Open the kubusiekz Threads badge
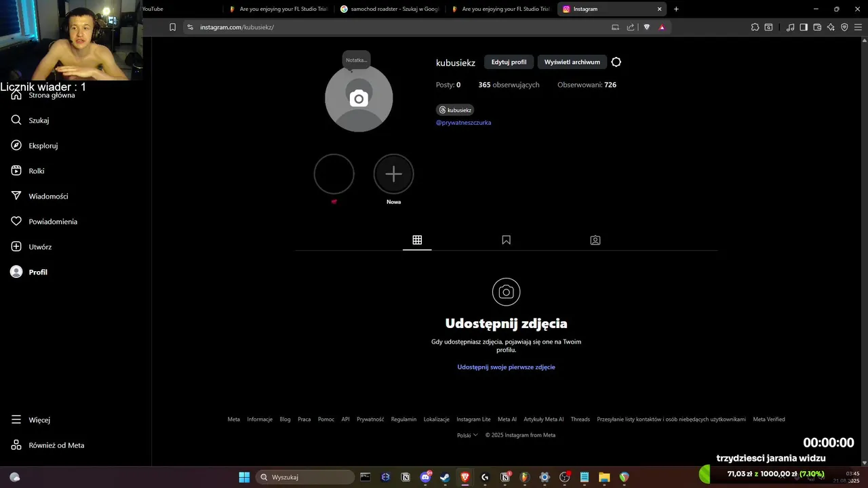The width and height of the screenshot is (868, 488). coord(455,110)
